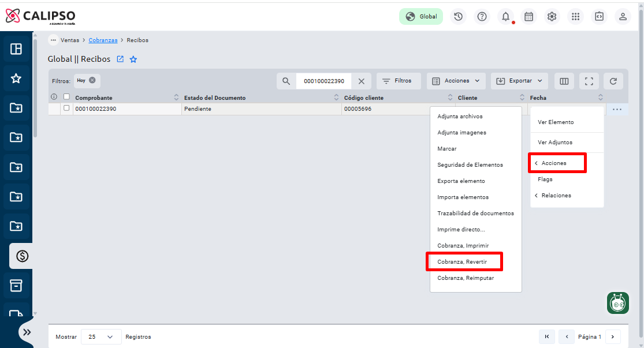
Task: Sort by Estado del Documento column
Action: (x=336, y=98)
